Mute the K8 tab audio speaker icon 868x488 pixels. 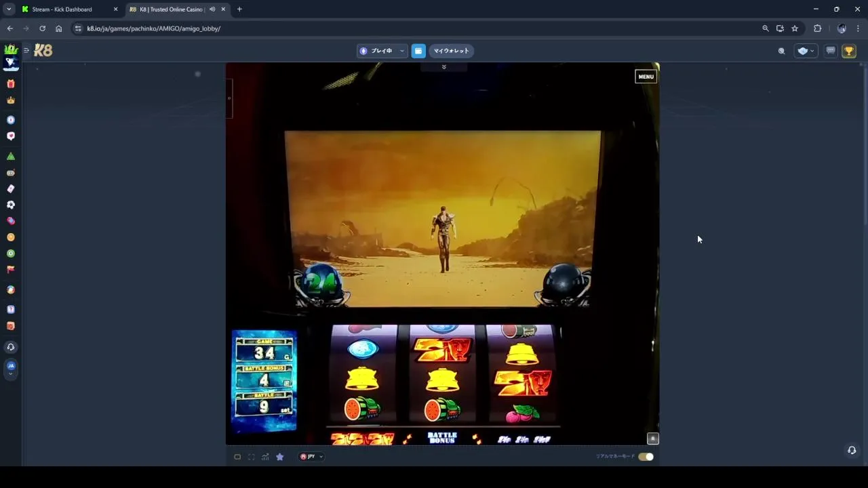(x=212, y=9)
